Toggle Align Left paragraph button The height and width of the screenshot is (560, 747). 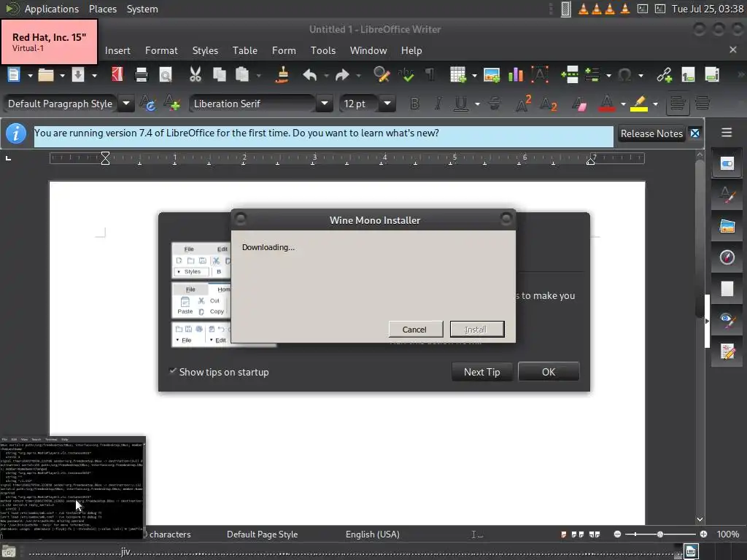pos(678,104)
